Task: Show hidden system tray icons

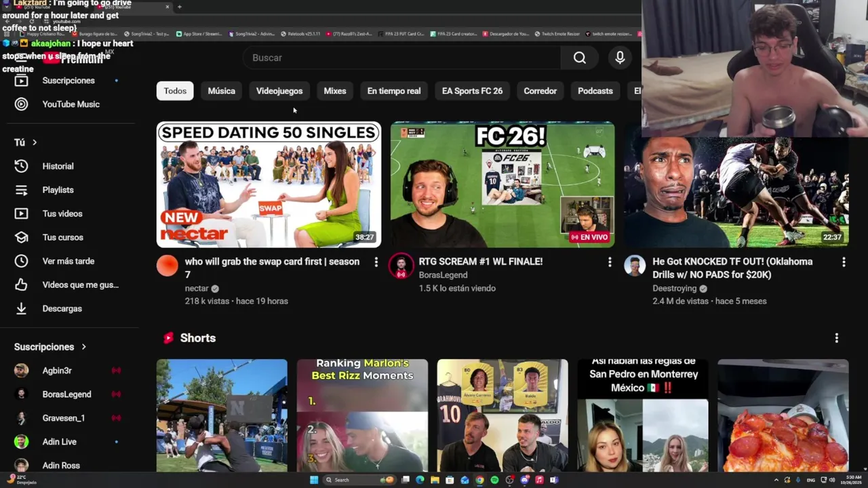Action: (776, 480)
